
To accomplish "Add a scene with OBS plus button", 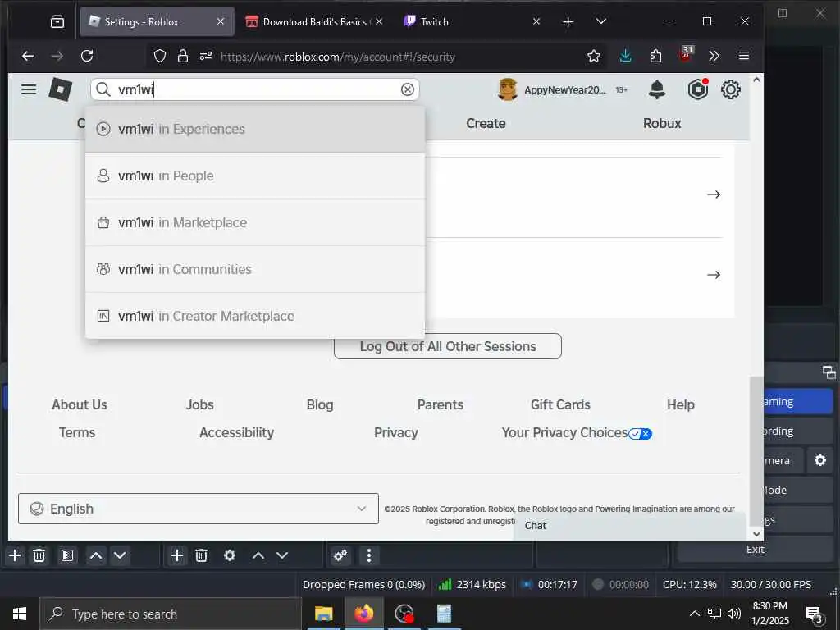I will point(15,555).
